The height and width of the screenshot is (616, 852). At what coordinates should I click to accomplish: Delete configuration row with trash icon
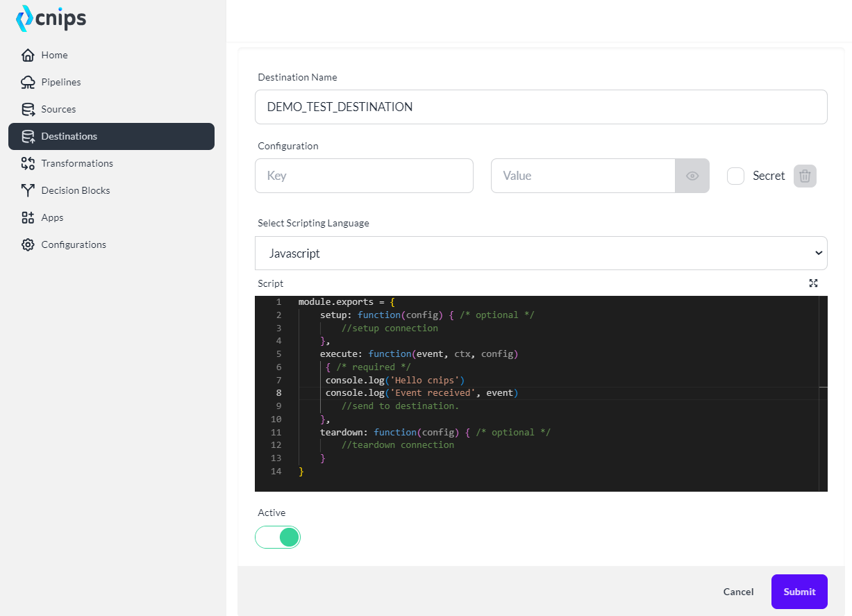click(805, 176)
